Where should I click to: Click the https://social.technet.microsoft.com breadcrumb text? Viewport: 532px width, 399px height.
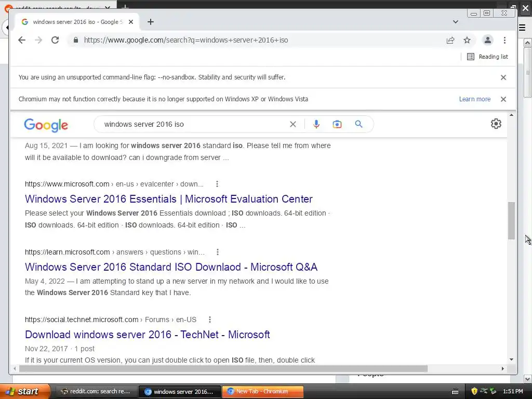click(82, 320)
